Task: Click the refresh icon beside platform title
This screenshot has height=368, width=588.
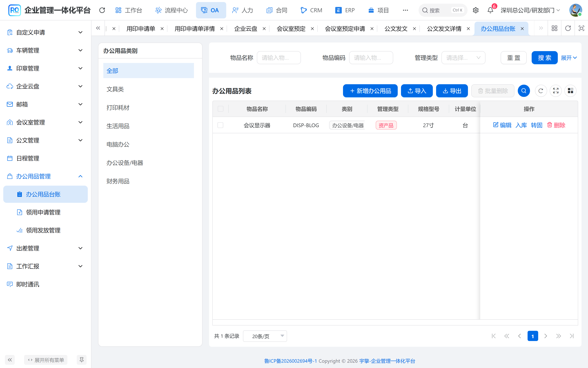Action: click(102, 10)
